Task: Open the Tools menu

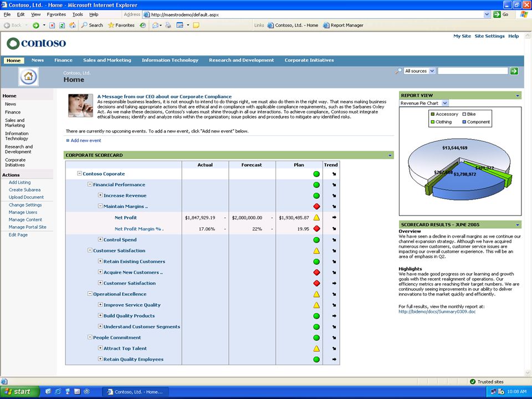Action: tap(78, 14)
